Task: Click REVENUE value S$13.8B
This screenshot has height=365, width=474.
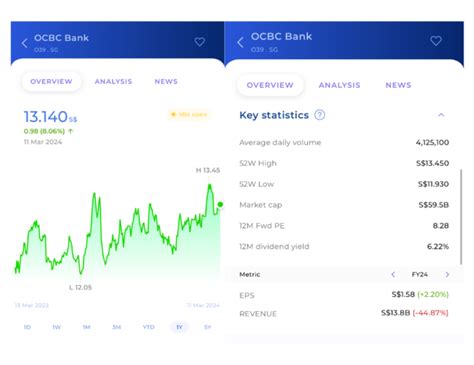Action: pos(396,313)
